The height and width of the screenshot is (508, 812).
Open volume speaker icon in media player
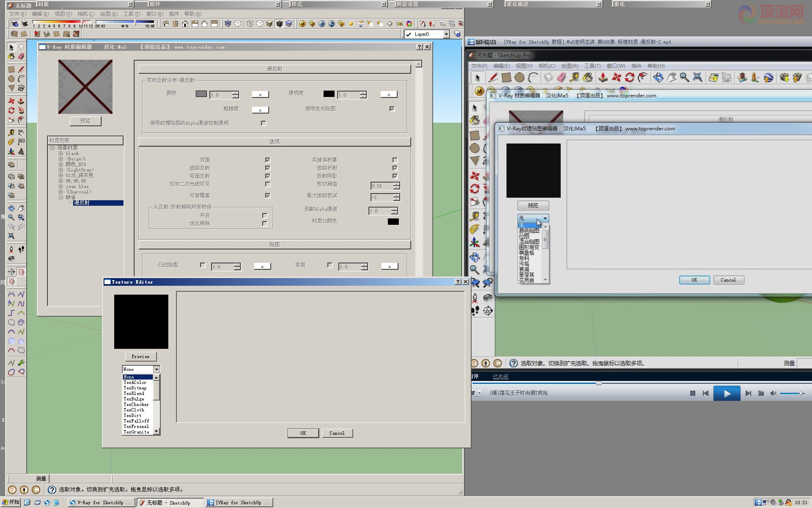pyautogui.click(x=773, y=393)
